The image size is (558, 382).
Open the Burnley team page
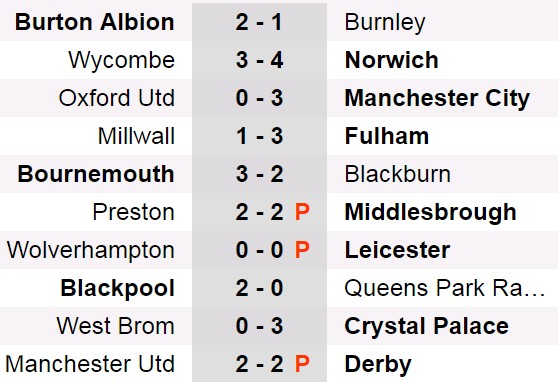385,23
